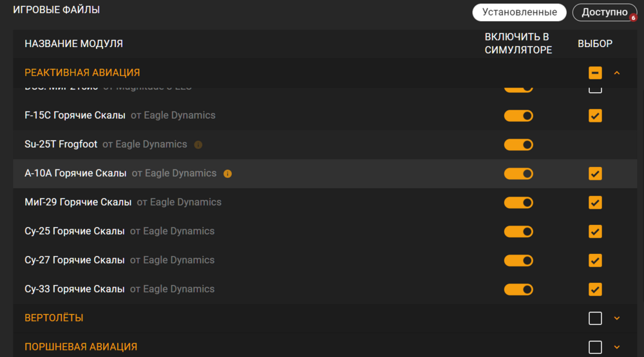Screen dimensions: 644x357
Task: Turn off Су-33 Горячие Скалы switch
Action: click(x=518, y=289)
